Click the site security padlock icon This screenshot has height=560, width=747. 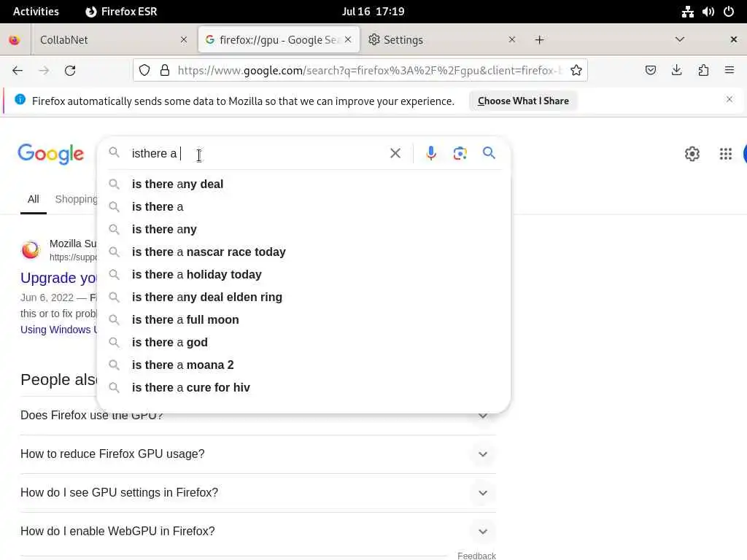point(165,71)
